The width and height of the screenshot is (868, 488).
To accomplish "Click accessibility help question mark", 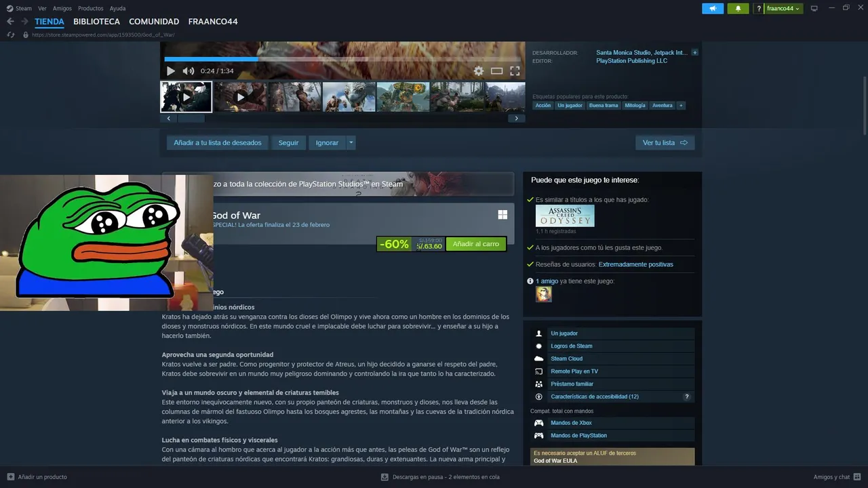I will (687, 396).
